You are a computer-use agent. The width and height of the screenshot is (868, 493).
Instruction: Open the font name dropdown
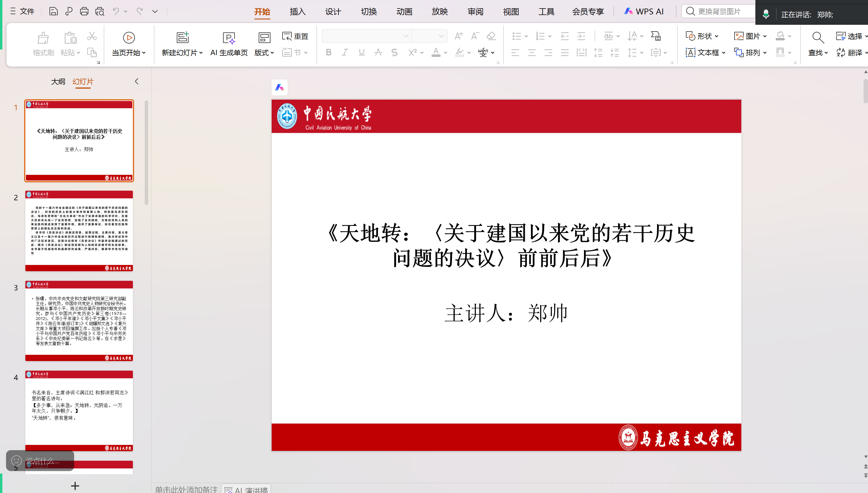[x=405, y=36]
